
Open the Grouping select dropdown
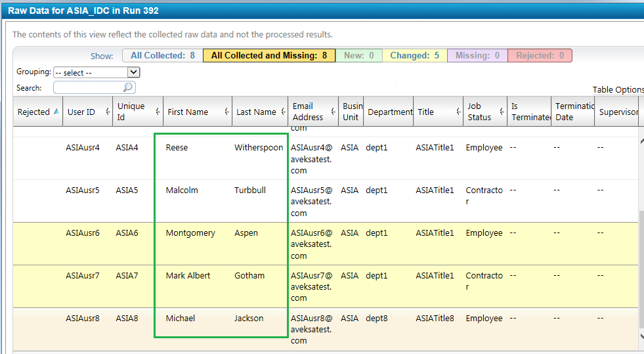pos(97,73)
